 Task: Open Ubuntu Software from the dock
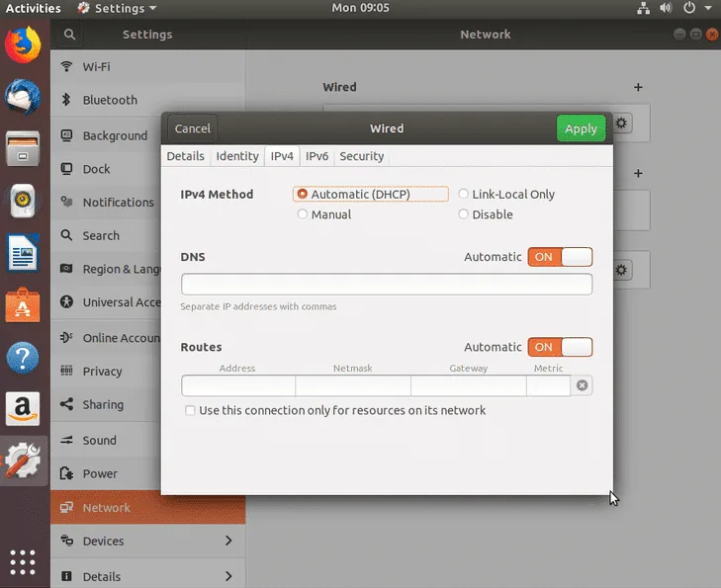[23, 305]
